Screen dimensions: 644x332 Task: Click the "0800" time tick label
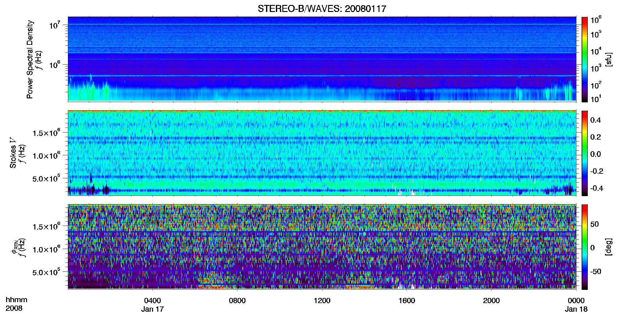point(237,301)
